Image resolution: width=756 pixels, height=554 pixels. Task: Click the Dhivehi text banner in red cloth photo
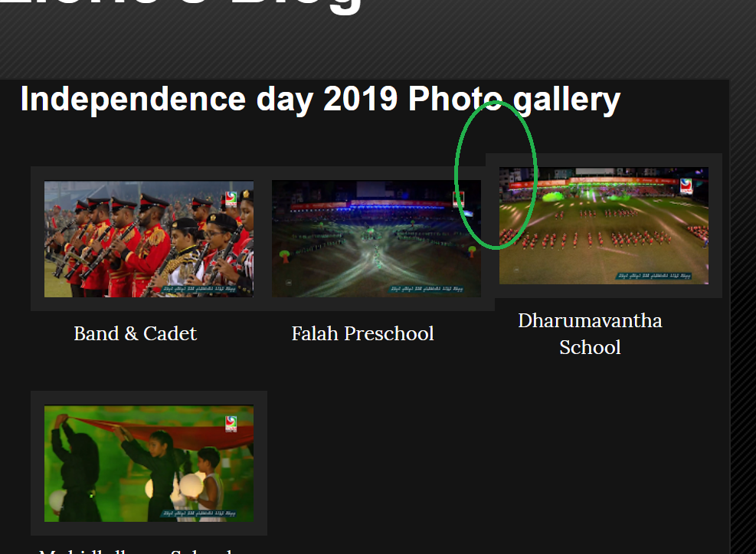(199, 514)
